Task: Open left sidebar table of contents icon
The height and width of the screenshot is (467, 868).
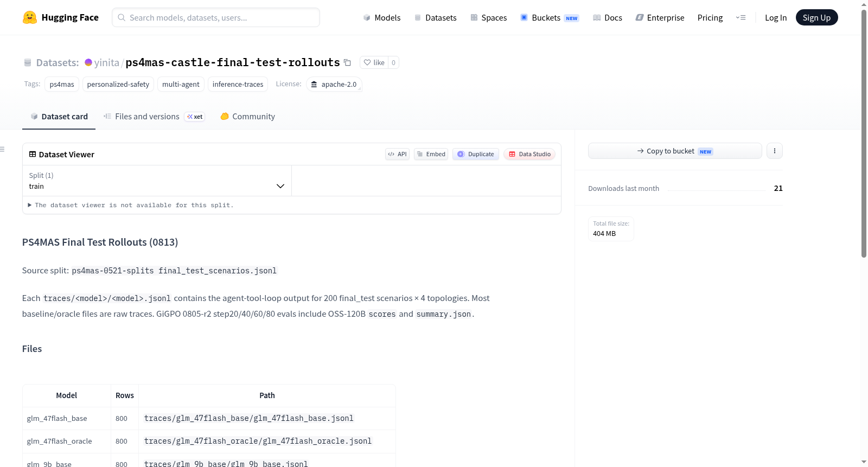Action: 3,149
